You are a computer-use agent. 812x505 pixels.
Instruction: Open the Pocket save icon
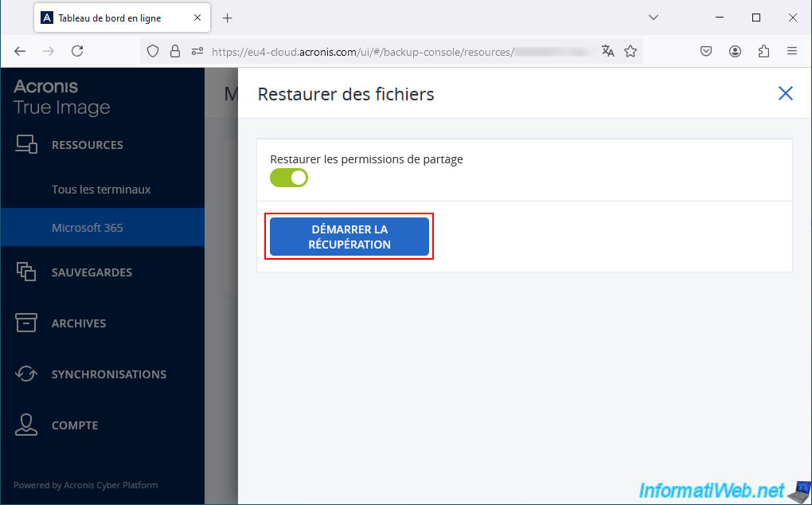pyautogui.click(x=706, y=51)
